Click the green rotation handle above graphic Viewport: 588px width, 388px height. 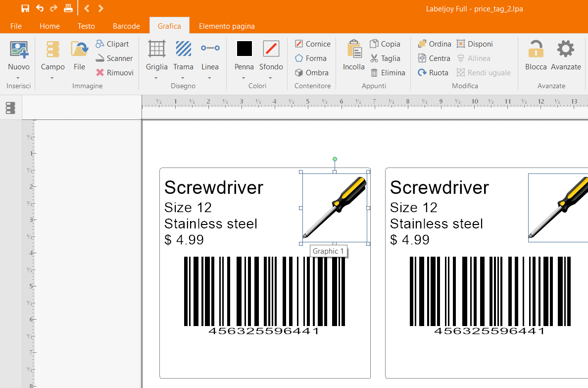click(335, 159)
